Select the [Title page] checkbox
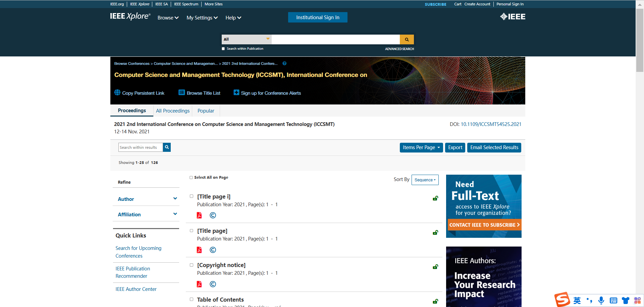The height and width of the screenshot is (307, 644). (192, 230)
